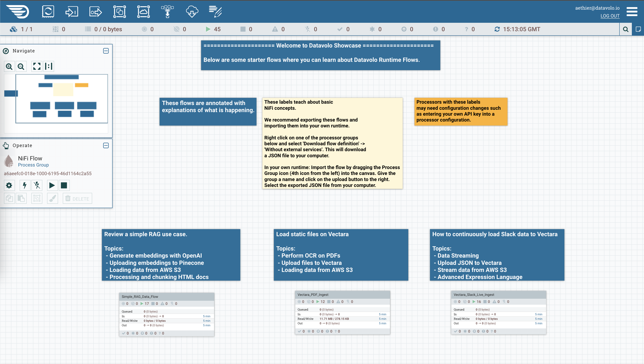Stop the flow with the stop button
This screenshot has width=644, height=364.
[x=64, y=185]
